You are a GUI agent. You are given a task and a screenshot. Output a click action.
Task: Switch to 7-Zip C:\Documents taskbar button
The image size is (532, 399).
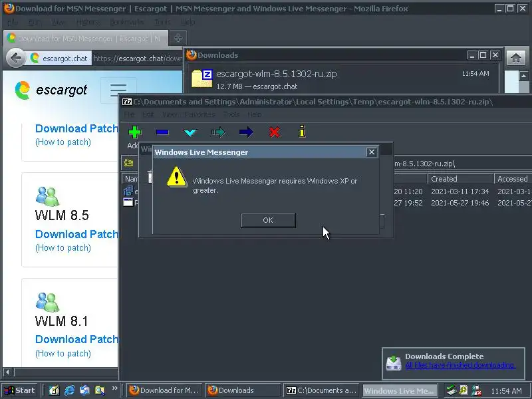[322, 390]
